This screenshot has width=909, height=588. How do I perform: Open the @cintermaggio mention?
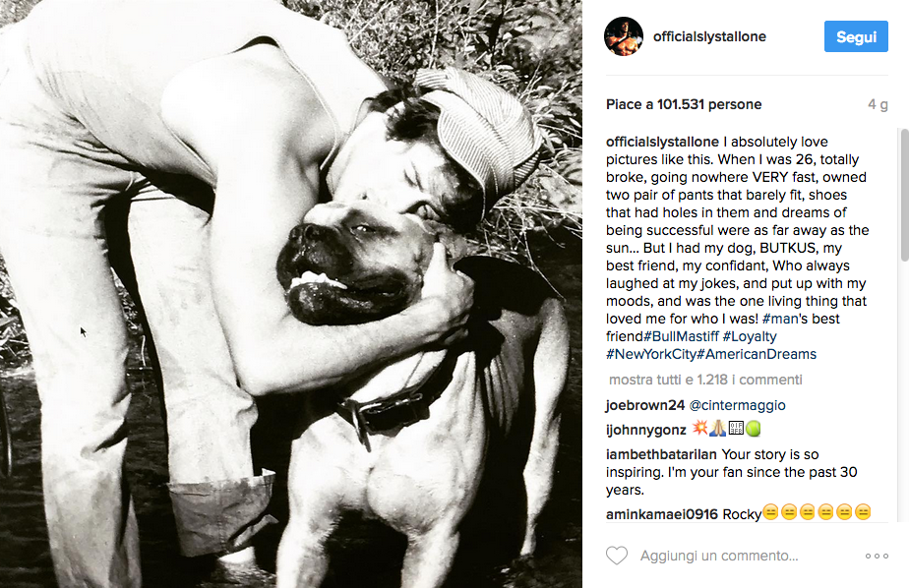click(738, 405)
